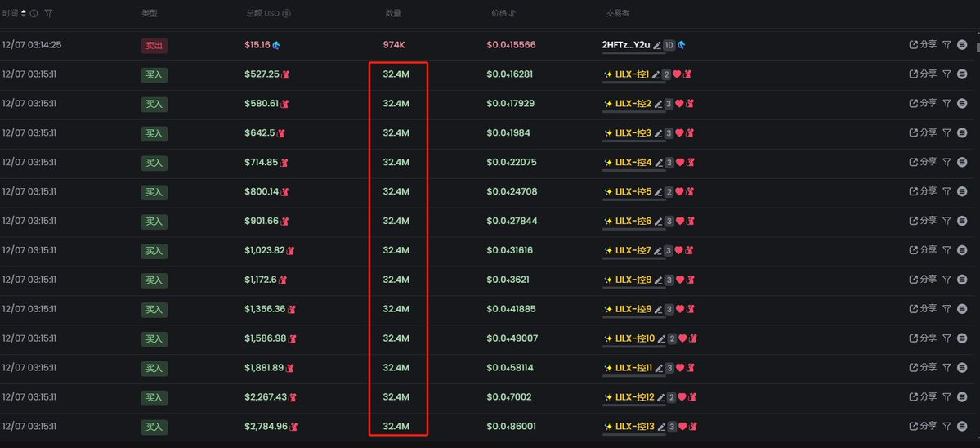Sort by price using header arrows
Image resolution: width=980 pixels, height=448 pixels.
[512, 13]
